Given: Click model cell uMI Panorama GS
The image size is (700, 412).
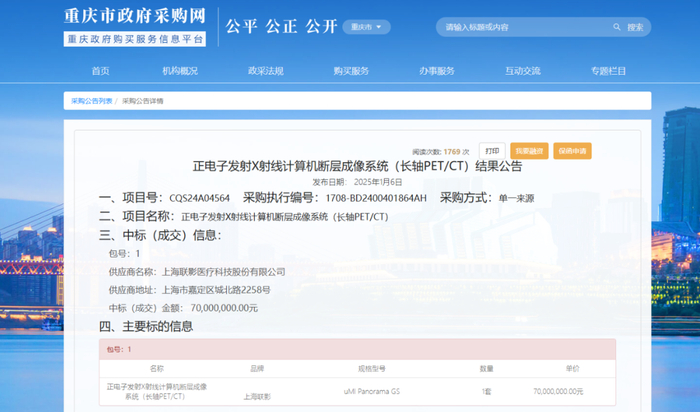Looking at the screenshot, I should click(371, 391).
